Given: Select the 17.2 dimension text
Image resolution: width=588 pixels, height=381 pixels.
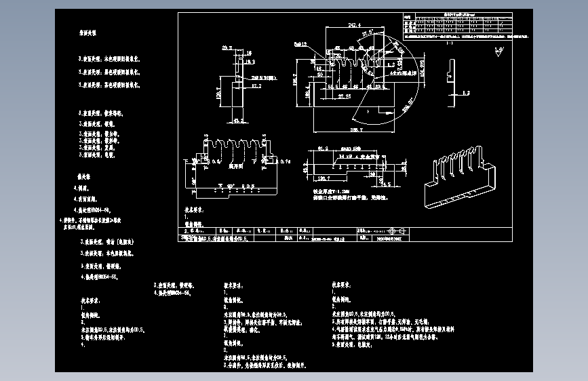Looking at the screenshot, I should 256,86.
